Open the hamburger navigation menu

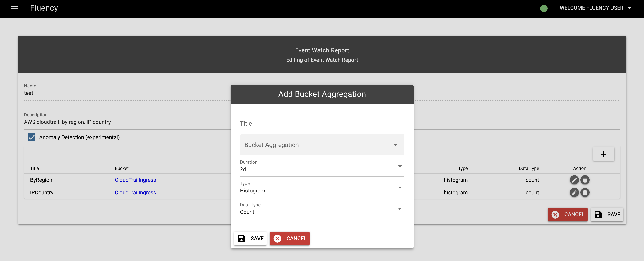15,8
